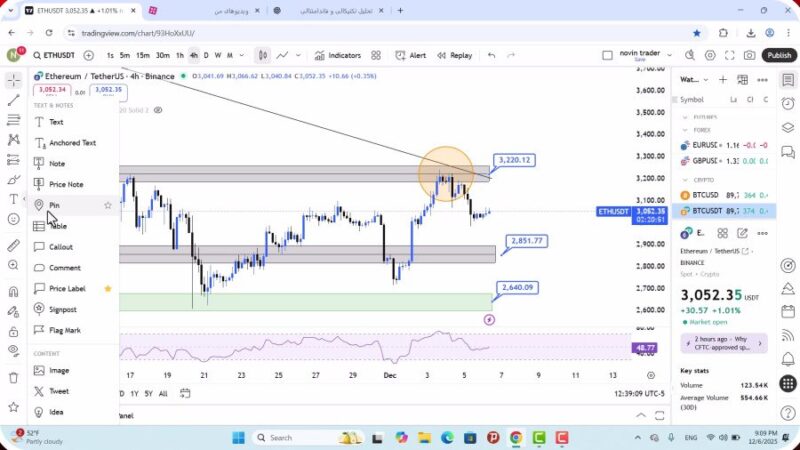
Task: Expand the timeframe interval dropdown arrow
Action: coord(243,56)
